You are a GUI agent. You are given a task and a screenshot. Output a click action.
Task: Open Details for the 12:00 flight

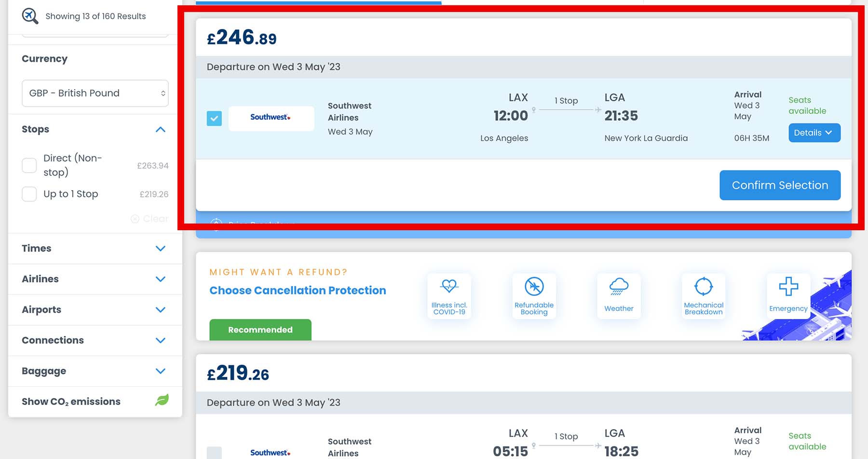pos(814,133)
